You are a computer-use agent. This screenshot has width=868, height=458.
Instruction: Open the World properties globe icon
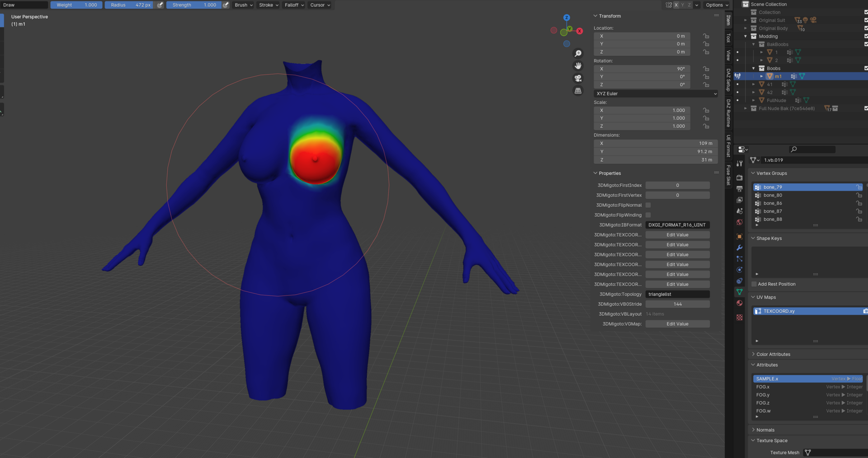[x=740, y=222]
